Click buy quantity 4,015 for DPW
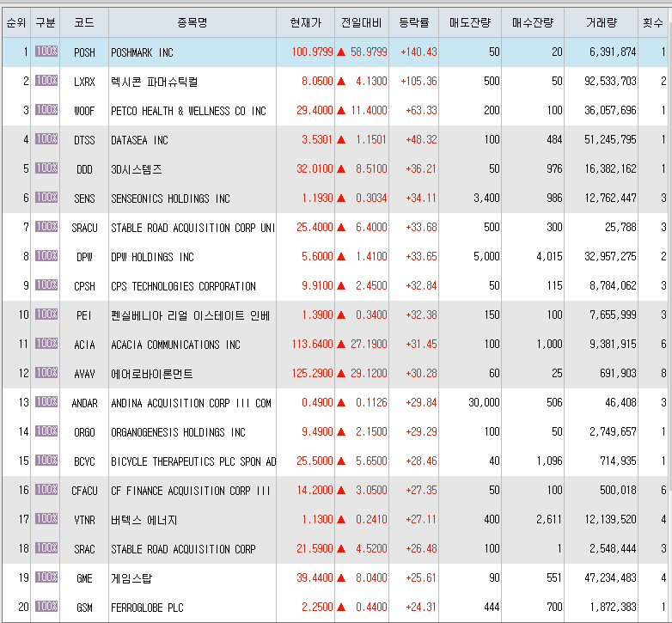Screen dimensions: 672x623 tap(549, 256)
